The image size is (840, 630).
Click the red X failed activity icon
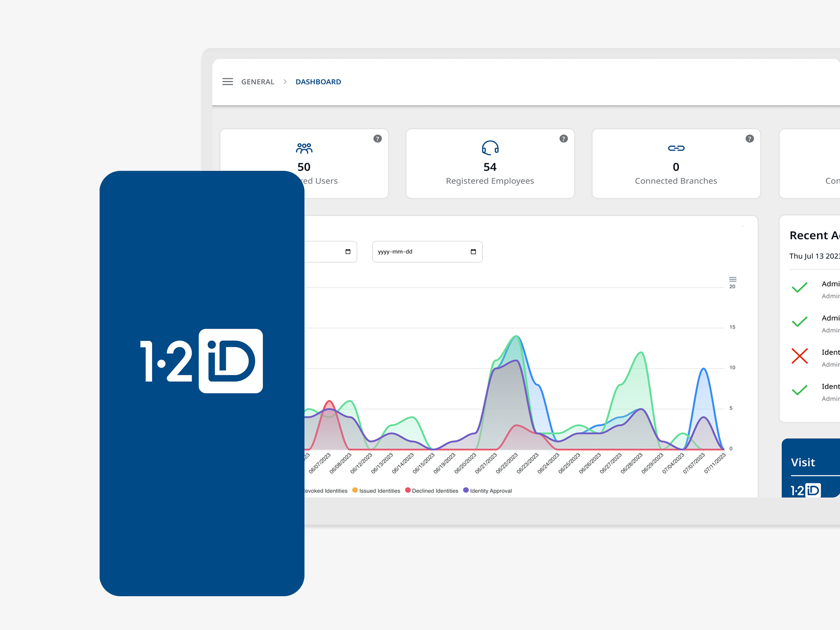click(800, 356)
